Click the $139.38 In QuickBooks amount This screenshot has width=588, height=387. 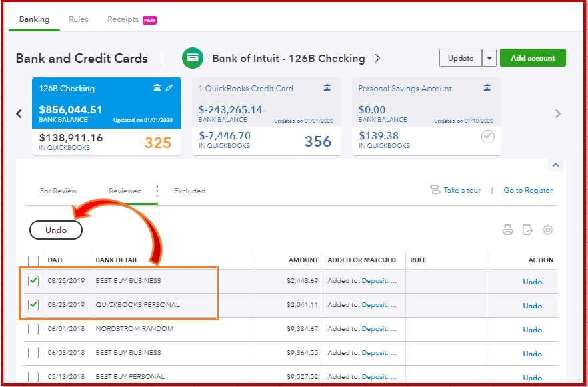pos(379,135)
